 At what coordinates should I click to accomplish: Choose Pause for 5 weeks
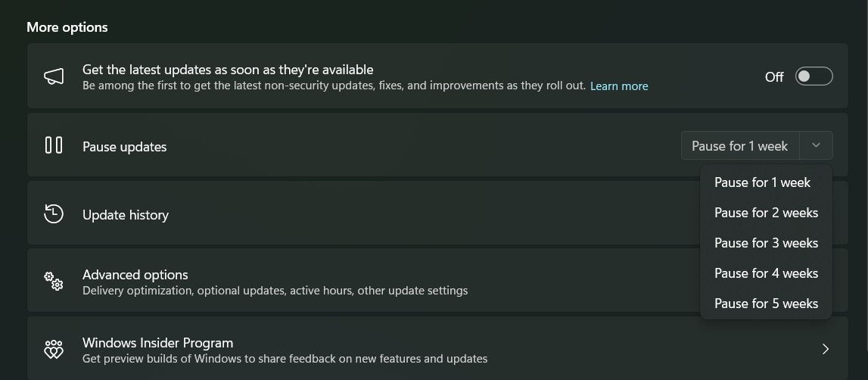[766, 303]
